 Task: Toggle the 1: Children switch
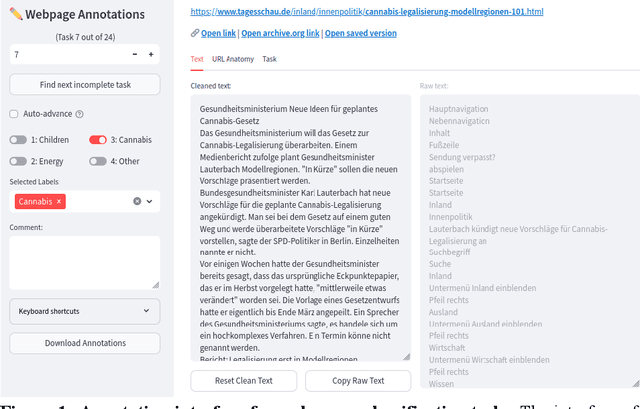18,140
